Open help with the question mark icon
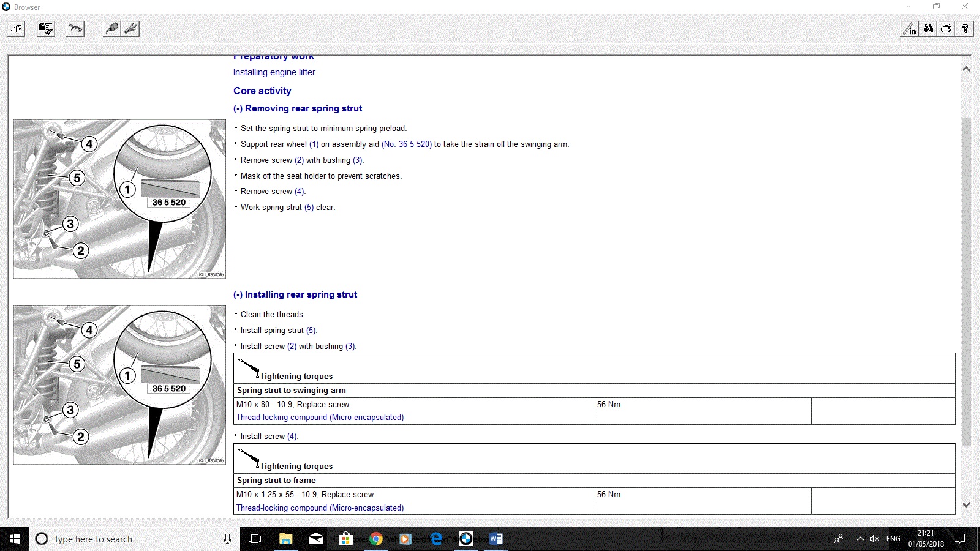The image size is (980, 551). pos(965,29)
